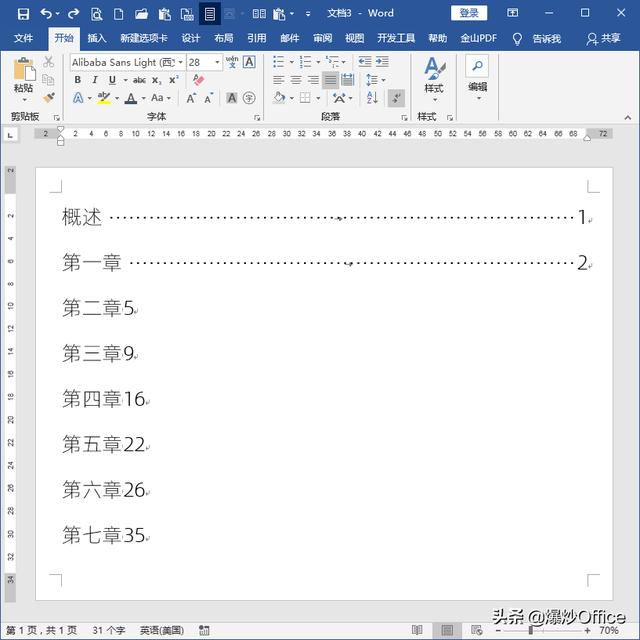Click the yellow highlight color swatch

click(x=104, y=98)
